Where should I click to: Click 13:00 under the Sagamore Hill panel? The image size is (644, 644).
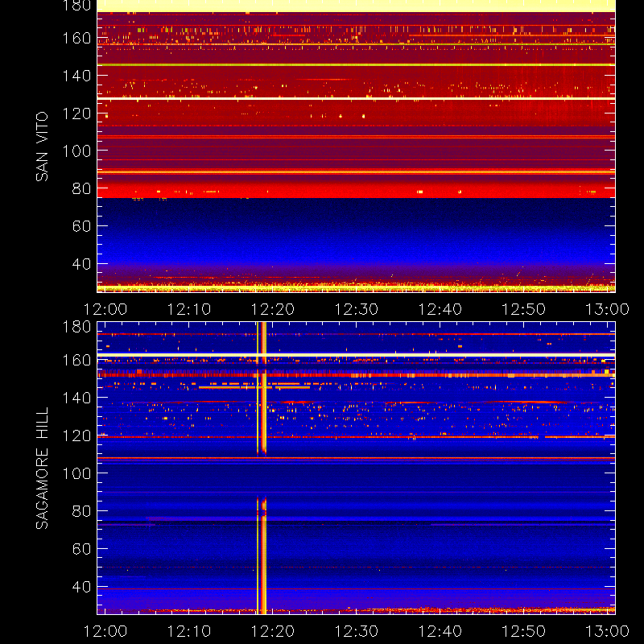607,631
